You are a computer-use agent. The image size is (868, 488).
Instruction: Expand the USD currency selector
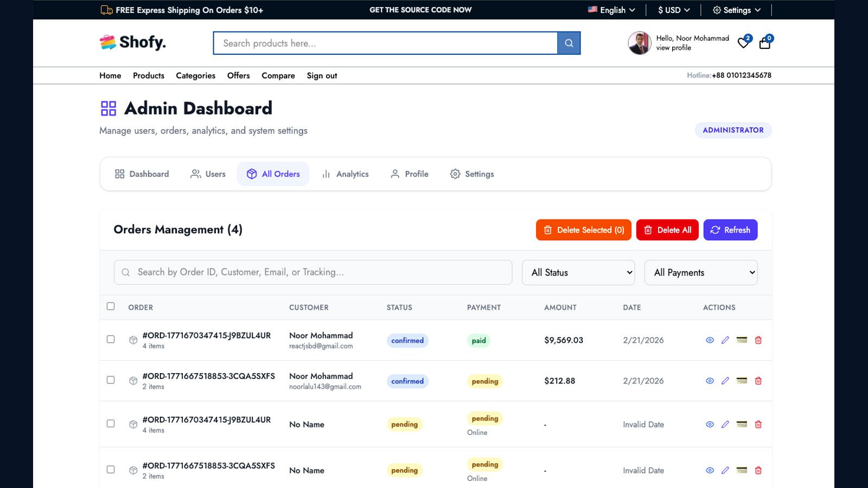pyautogui.click(x=674, y=10)
